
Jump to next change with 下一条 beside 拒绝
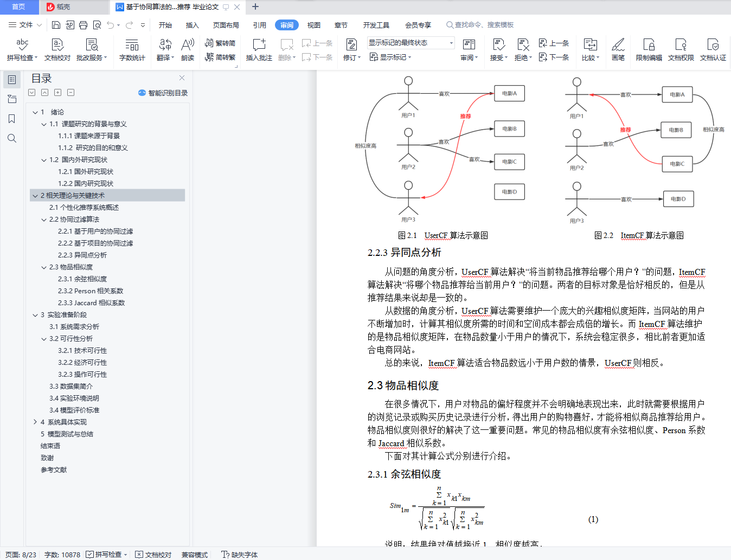click(x=554, y=57)
